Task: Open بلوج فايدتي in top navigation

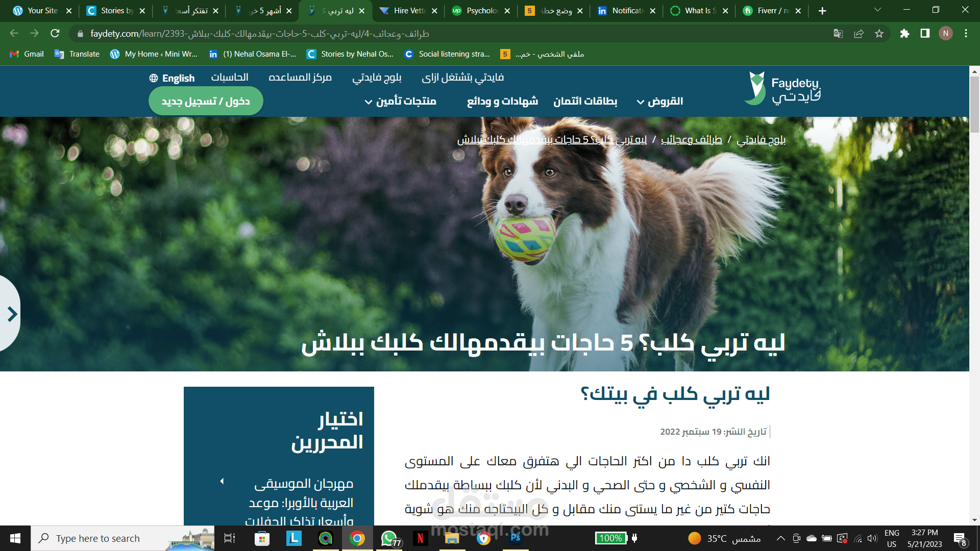Action: tap(377, 78)
